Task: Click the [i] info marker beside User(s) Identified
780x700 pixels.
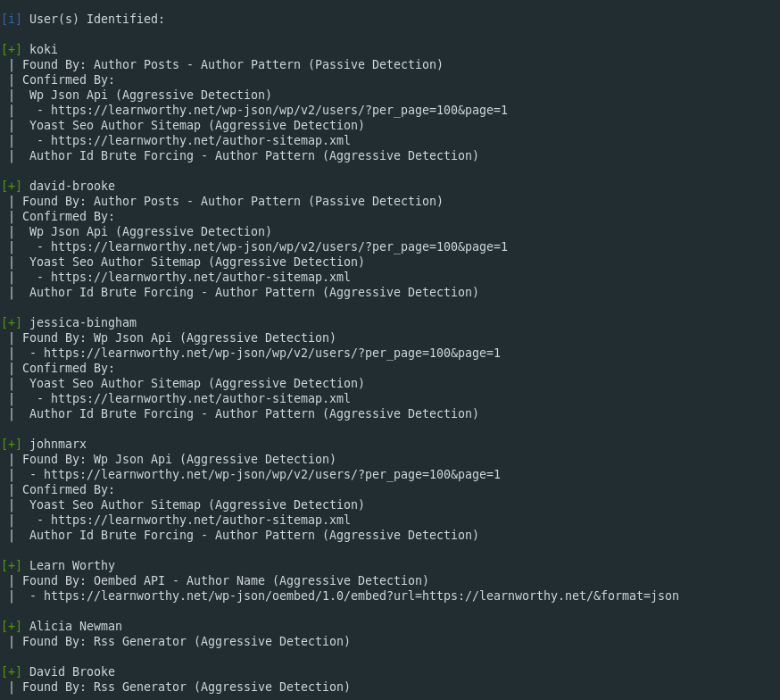Action: click(12, 19)
